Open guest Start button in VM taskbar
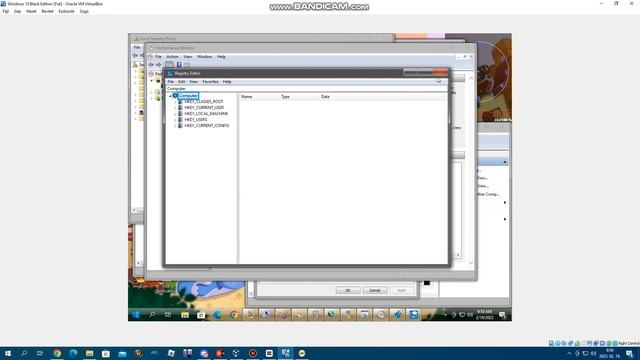 (x=136, y=315)
